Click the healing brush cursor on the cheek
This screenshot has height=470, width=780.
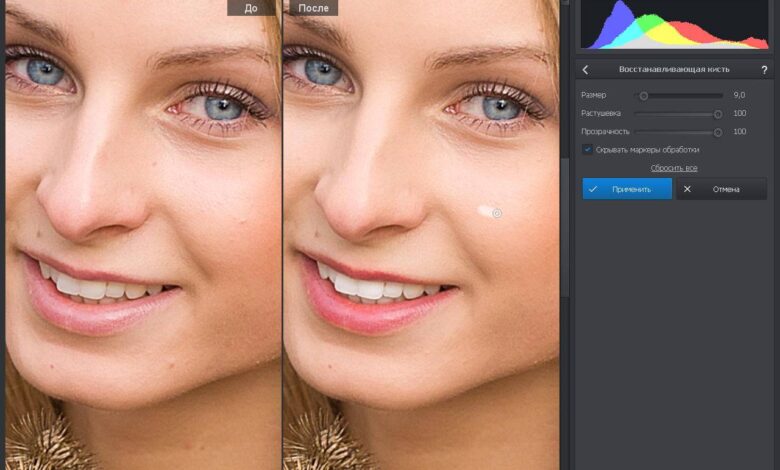click(497, 212)
